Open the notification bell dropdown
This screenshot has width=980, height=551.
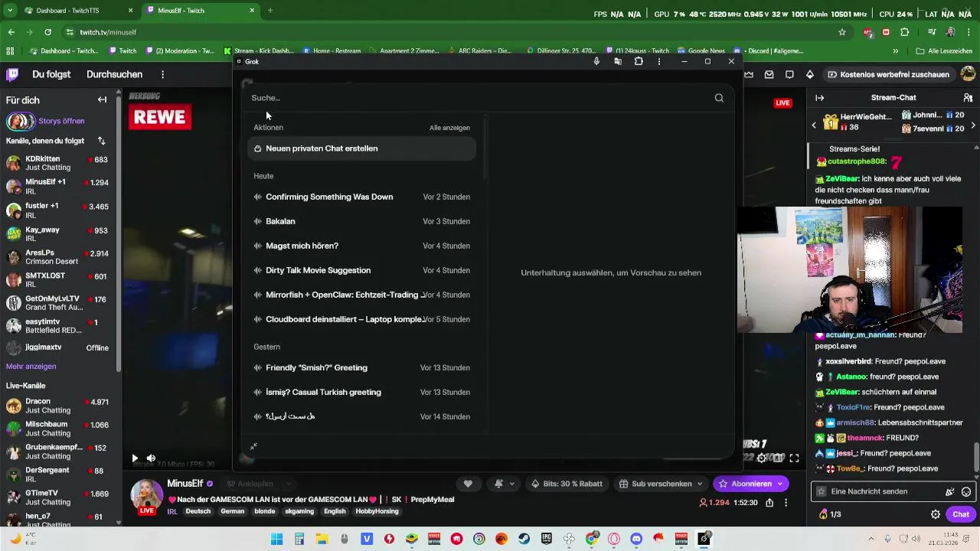505,484
